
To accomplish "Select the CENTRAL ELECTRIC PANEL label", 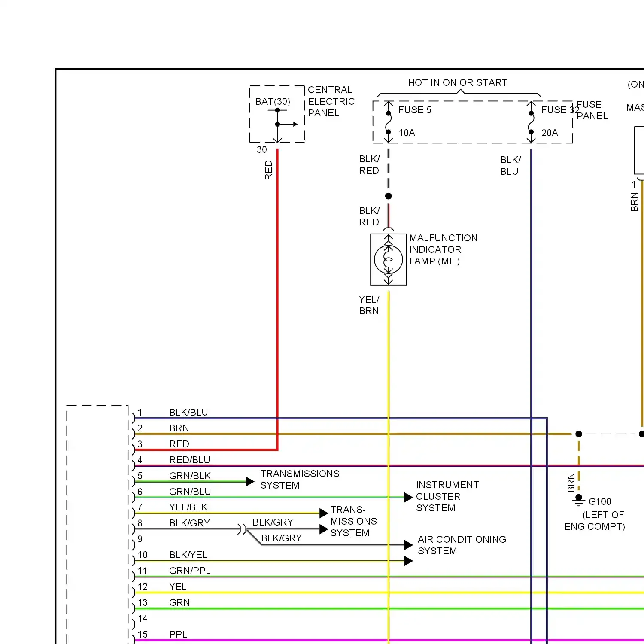I will coord(331,101).
